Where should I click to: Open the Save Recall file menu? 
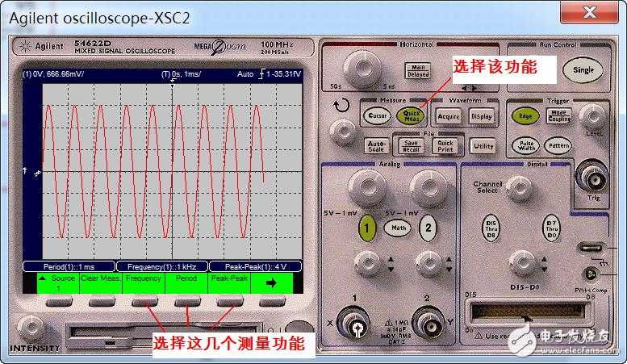click(x=411, y=146)
